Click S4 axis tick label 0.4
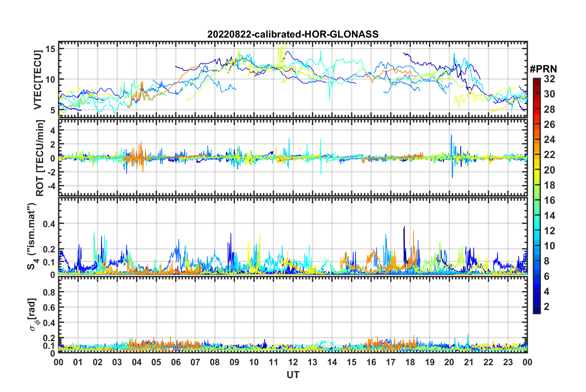 [49, 224]
